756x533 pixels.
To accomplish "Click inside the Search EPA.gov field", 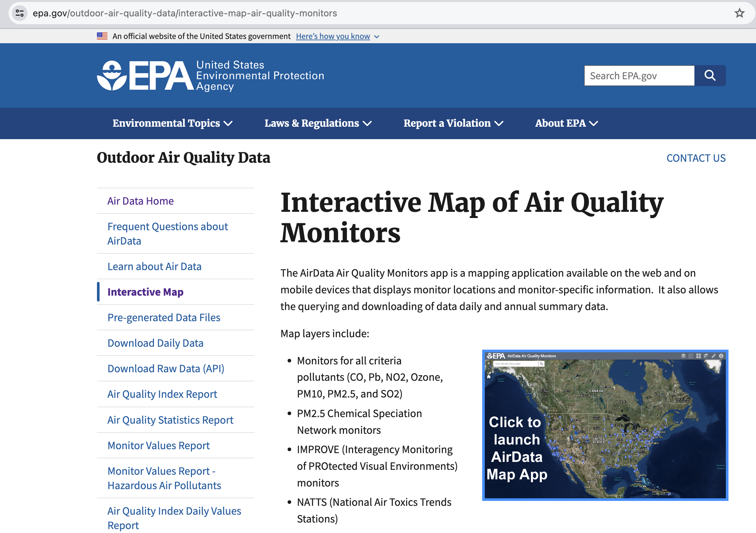I will 639,75.
